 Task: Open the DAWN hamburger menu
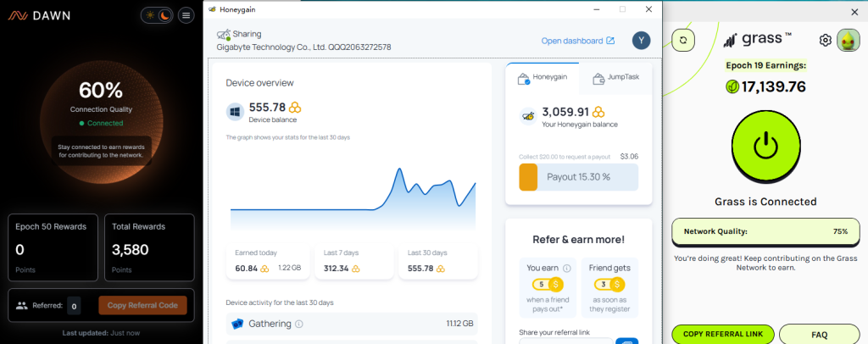186,15
